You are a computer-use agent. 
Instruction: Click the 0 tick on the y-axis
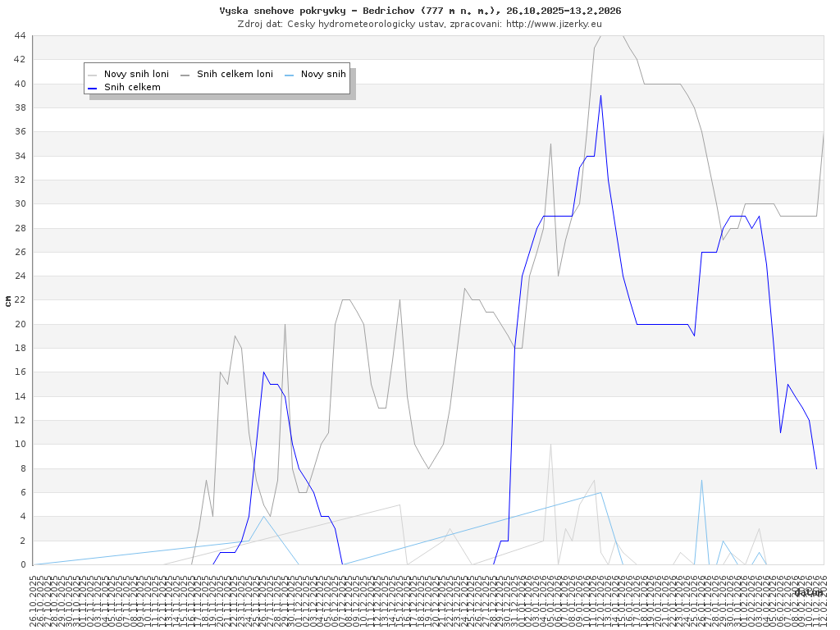[24, 564]
